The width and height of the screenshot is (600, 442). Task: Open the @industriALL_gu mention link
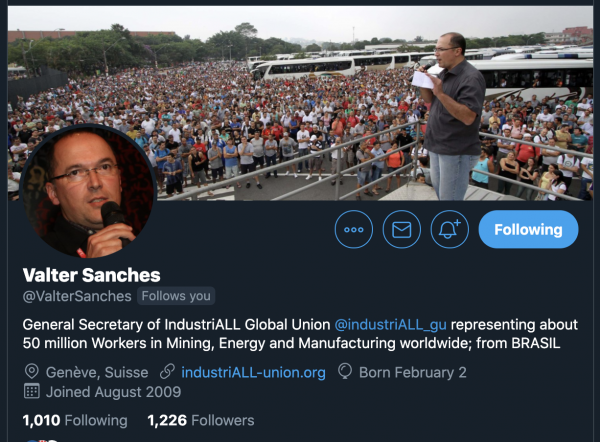pos(390,325)
